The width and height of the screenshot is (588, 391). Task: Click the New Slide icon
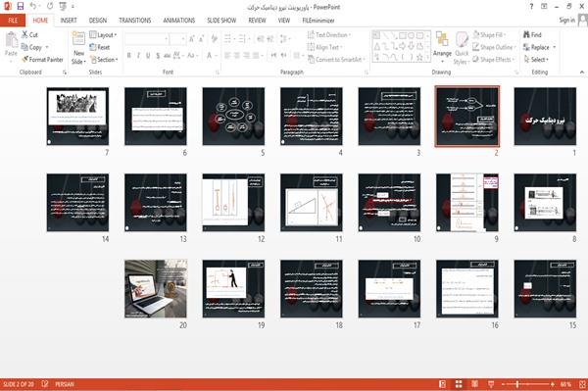tap(78, 39)
